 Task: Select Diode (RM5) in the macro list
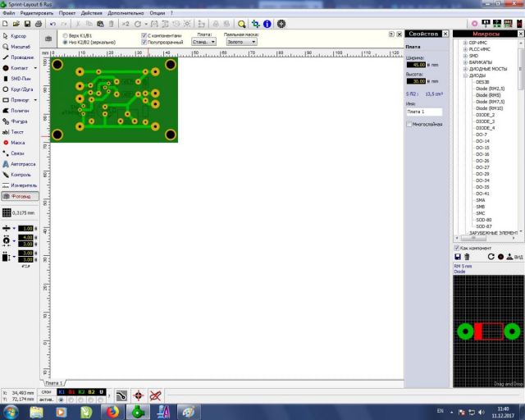click(x=488, y=95)
